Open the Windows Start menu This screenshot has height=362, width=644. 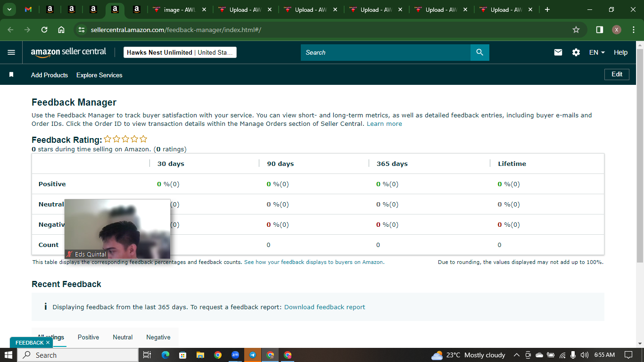(x=8, y=355)
